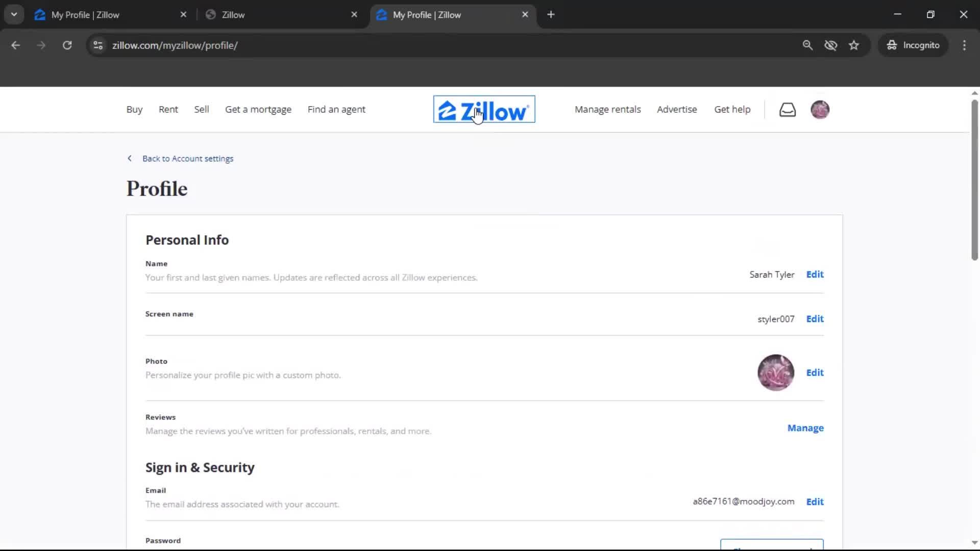Switch to the second Zillow tab
This screenshot has height=551, width=980.
click(271, 14)
